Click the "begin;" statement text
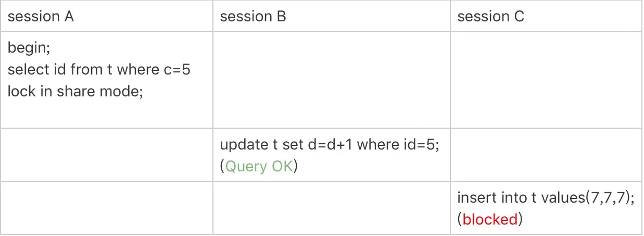Image resolution: width=644 pixels, height=236 pixels. pyautogui.click(x=31, y=49)
